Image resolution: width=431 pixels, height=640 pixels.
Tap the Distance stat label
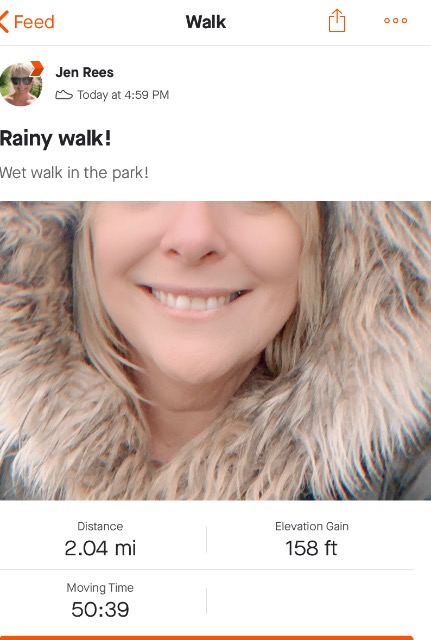click(x=100, y=526)
